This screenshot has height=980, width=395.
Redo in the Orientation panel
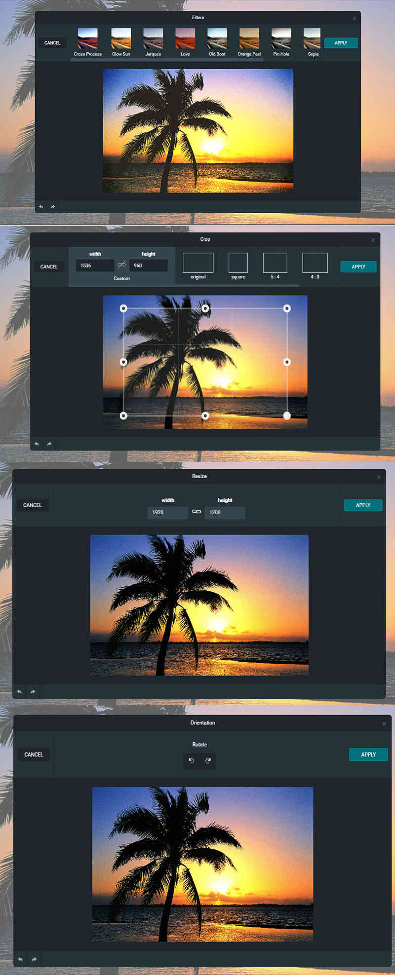(x=34, y=959)
